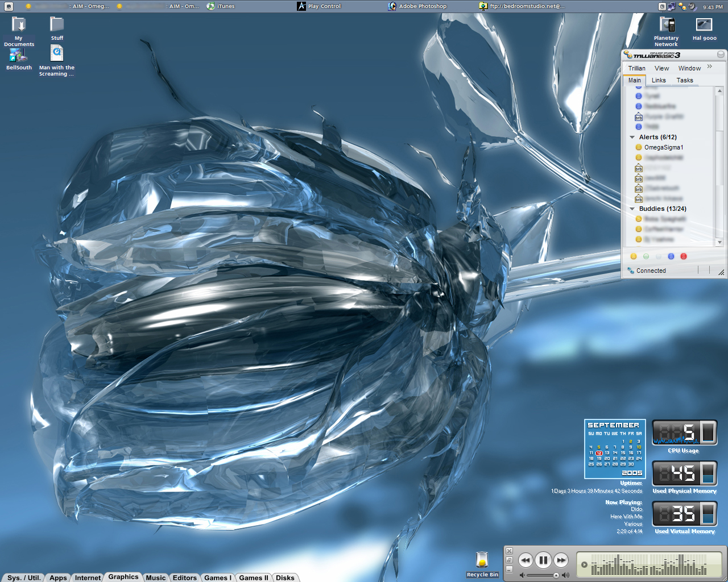
Task: Click the small play arrow in visualizer display
Action: (x=584, y=564)
